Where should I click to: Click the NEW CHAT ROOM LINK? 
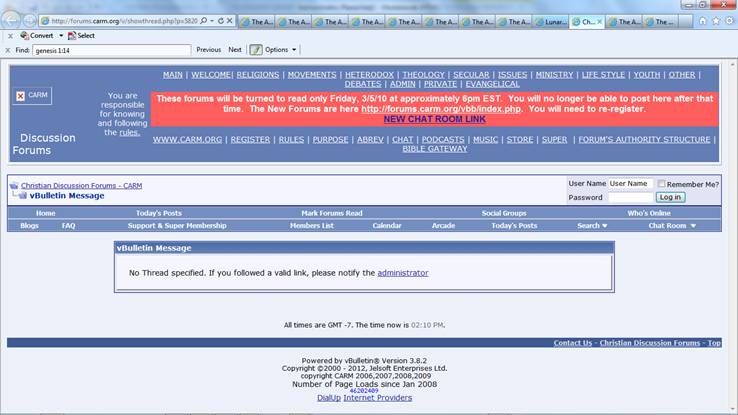coord(434,119)
